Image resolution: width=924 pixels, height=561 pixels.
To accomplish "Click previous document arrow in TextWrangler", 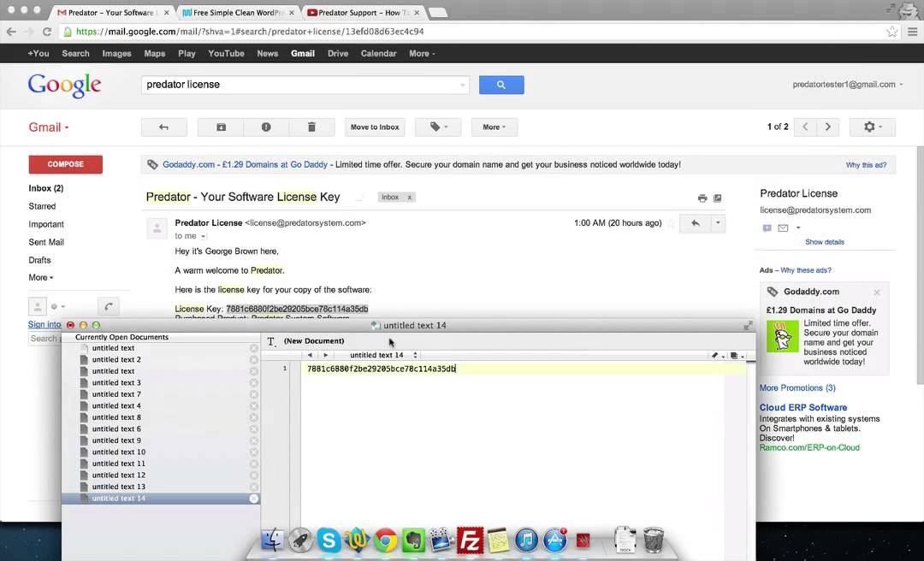I will pos(310,356).
